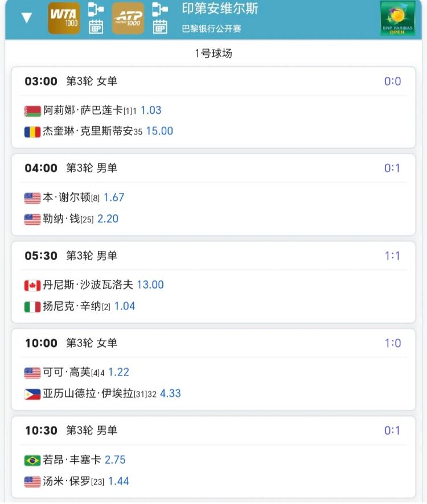Click the 1:1 score of the 05:30 match
427x504 pixels.
click(392, 256)
